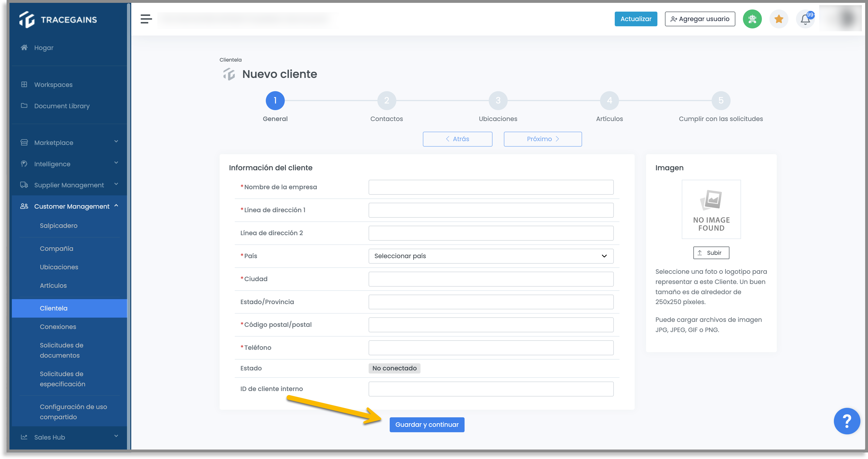
Task: Open Solicitudes de especificación
Action: (x=62, y=379)
